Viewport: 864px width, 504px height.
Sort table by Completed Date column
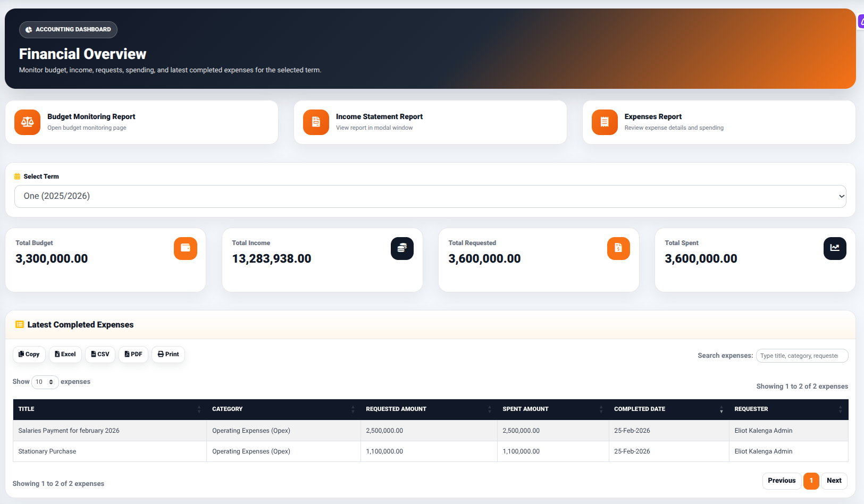(x=669, y=409)
